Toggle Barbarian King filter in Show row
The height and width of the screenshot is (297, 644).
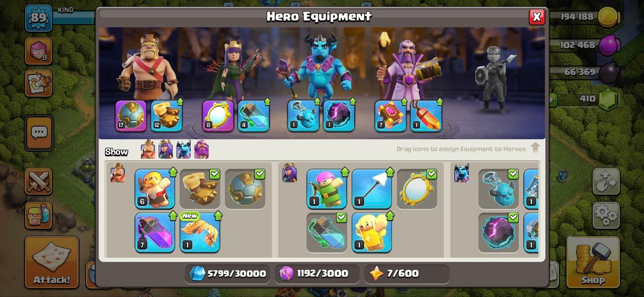click(148, 149)
